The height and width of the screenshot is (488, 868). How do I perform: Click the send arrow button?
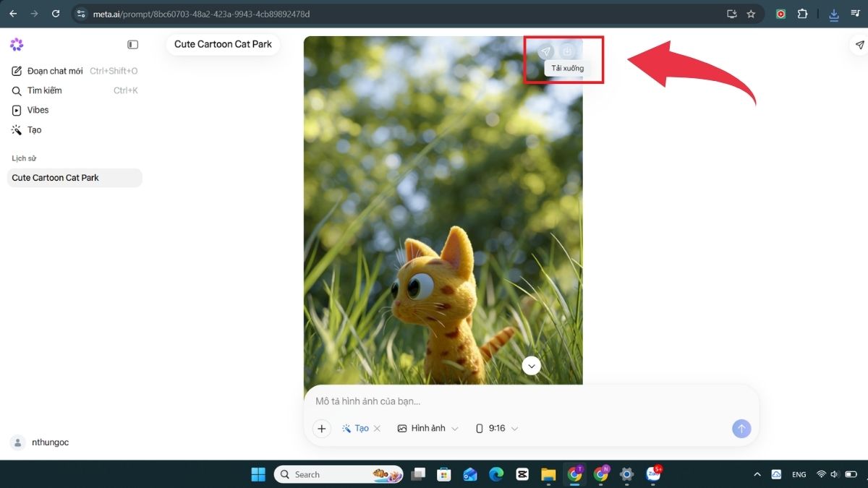741,428
